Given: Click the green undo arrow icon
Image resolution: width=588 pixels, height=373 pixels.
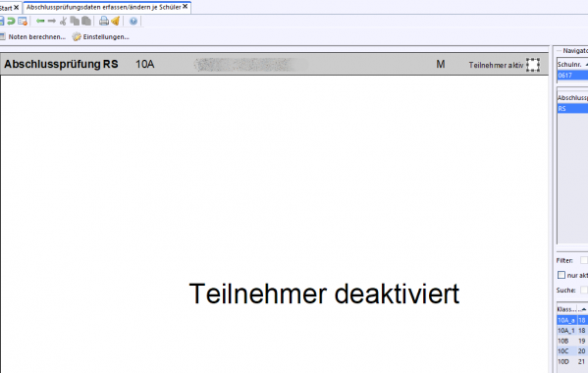Looking at the screenshot, I should click(x=11, y=21).
